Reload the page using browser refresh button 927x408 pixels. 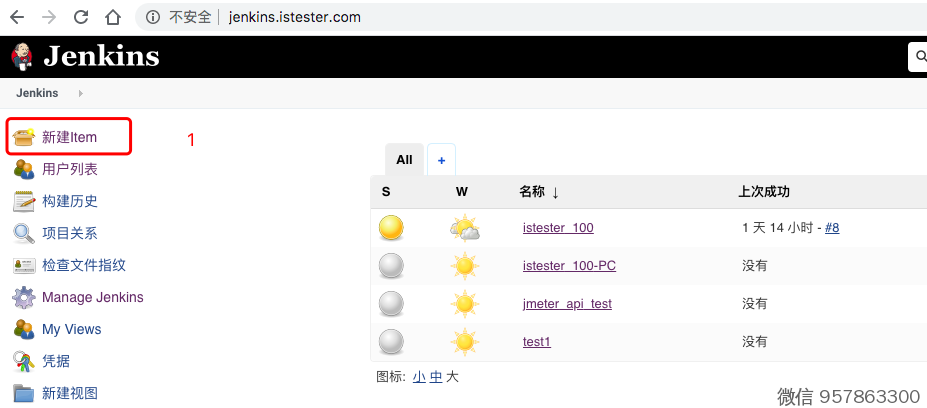pyautogui.click(x=81, y=17)
